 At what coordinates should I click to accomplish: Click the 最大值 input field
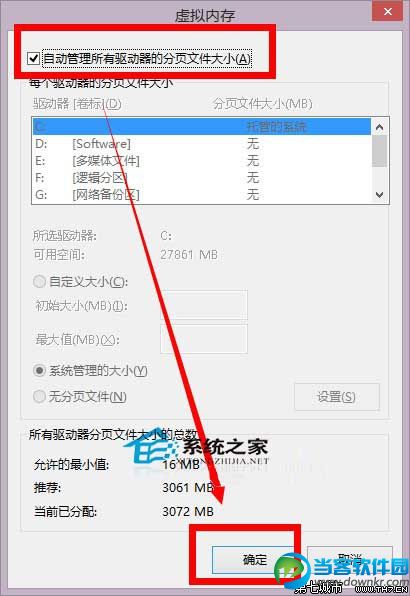pos(204,339)
